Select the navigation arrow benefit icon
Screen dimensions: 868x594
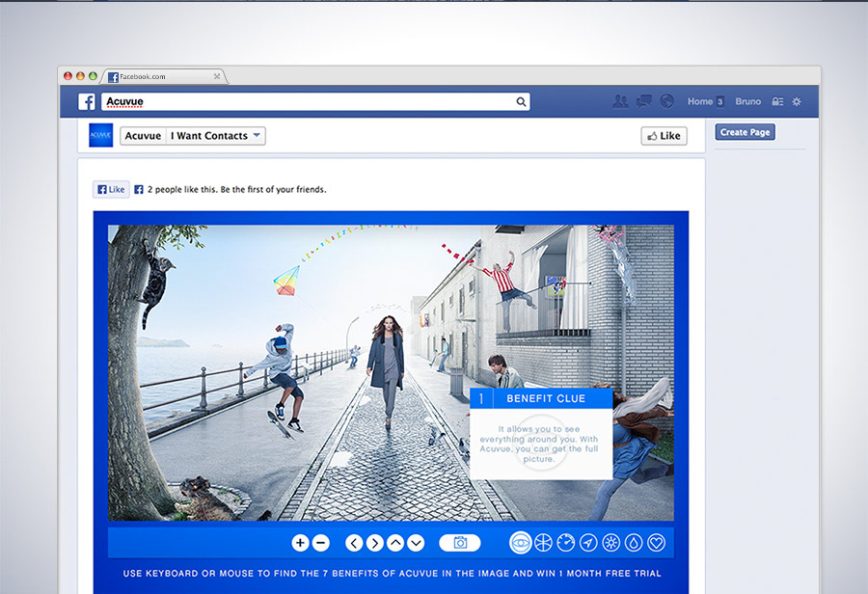tap(588, 543)
